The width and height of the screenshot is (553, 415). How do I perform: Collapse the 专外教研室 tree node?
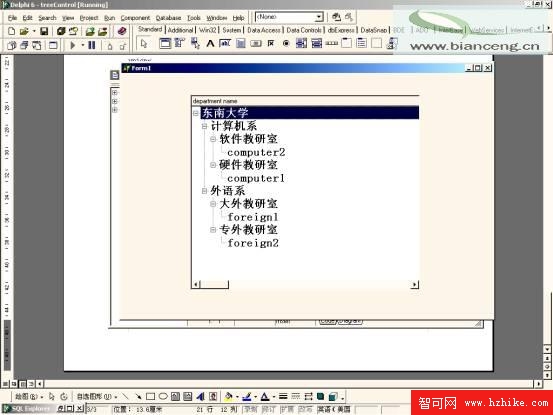click(213, 230)
